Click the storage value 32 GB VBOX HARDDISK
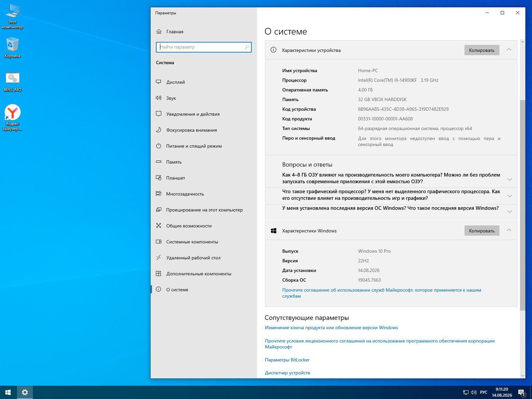The width and height of the screenshot is (532, 399). coord(382,99)
